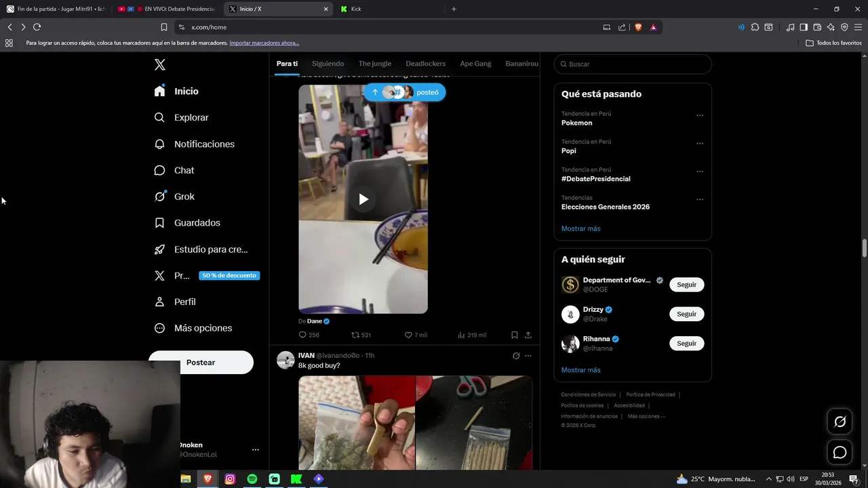Image resolution: width=868 pixels, height=488 pixels.
Task: Switch to The jungle tab
Action: click(375, 64)
